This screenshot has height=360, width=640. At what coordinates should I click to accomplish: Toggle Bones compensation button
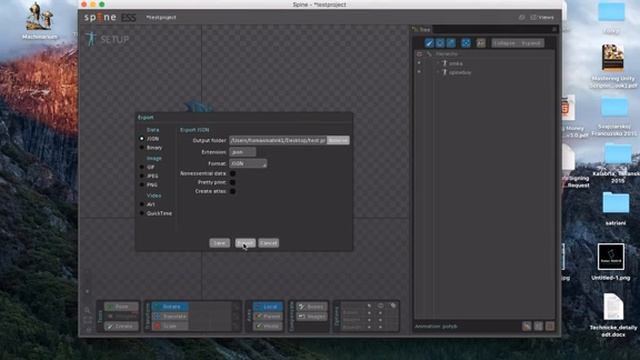(x=312, y=307)
